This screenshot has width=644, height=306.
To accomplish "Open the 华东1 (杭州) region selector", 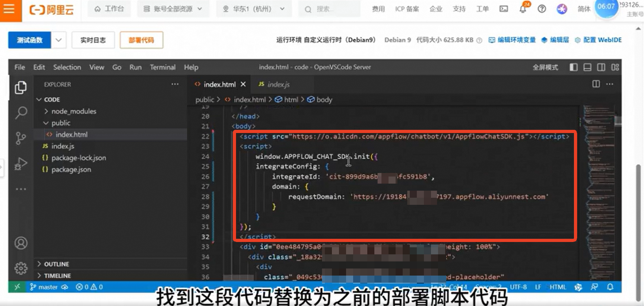I will [x=254, y=9].
